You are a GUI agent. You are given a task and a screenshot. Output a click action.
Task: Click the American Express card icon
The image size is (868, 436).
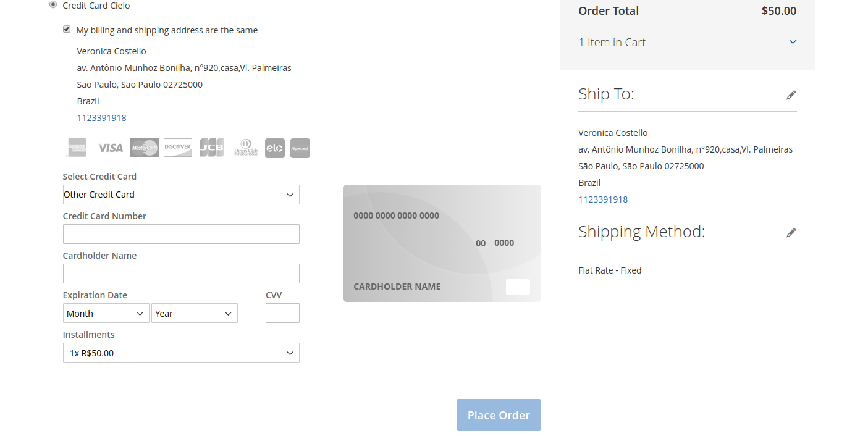point(77,148)
